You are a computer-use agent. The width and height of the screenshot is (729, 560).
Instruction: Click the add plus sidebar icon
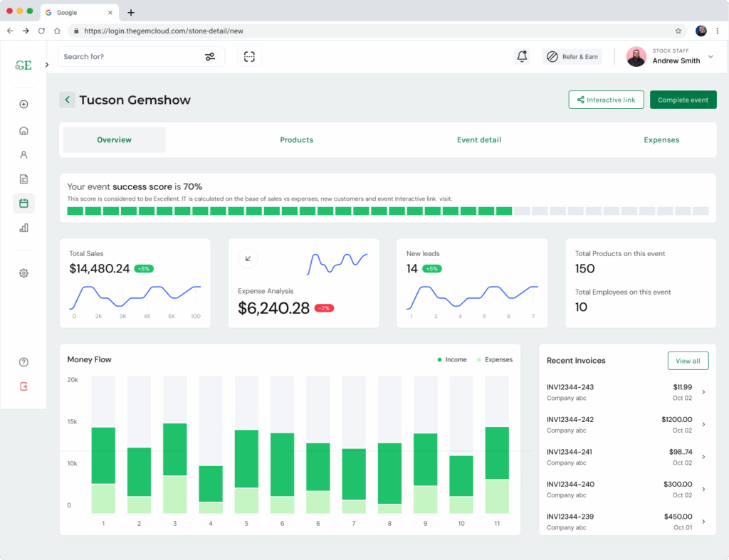pos(23,105)
